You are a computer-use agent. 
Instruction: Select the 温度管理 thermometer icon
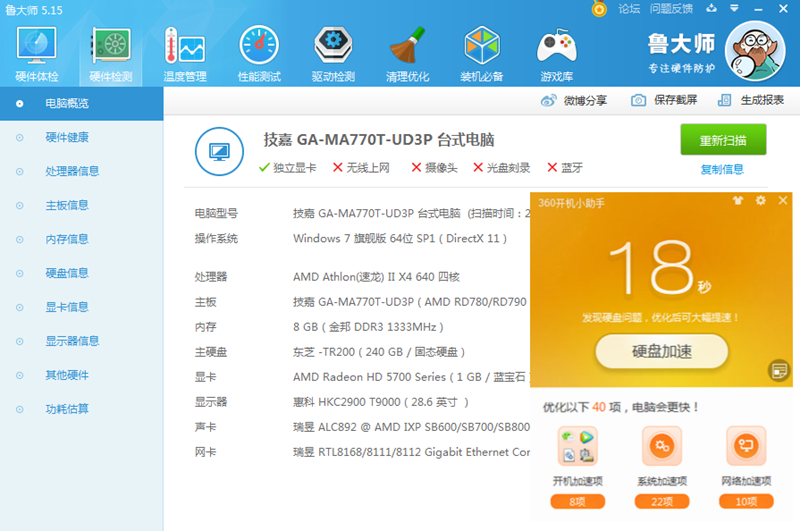pyautogui.click(x=184, y=52)
